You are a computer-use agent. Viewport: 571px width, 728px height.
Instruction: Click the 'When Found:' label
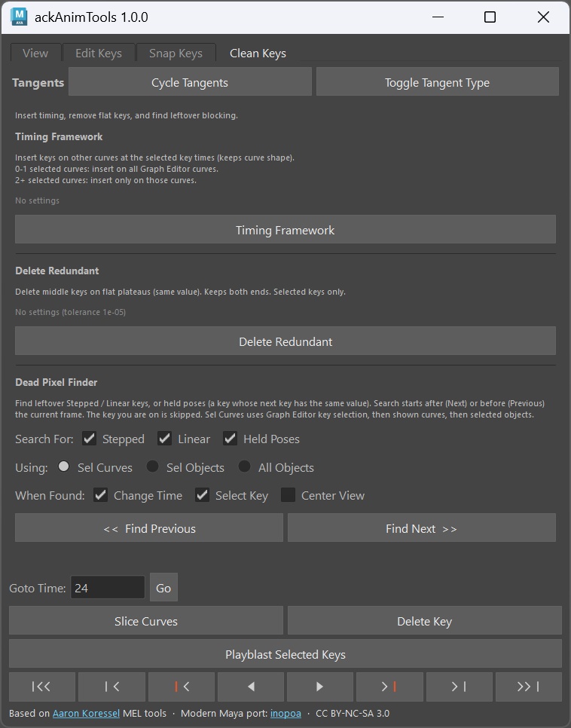[x=50, y=495]
